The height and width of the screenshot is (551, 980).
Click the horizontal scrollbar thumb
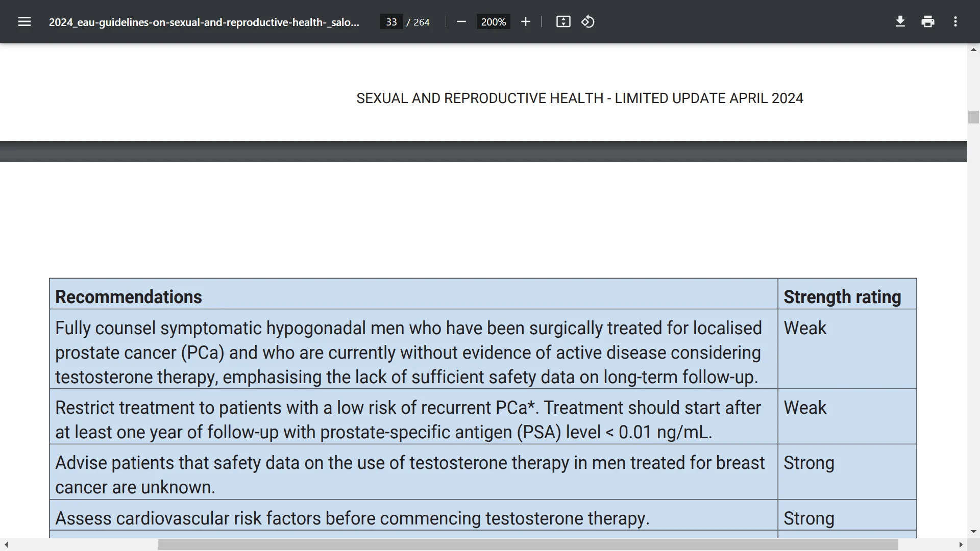pos(528,545)
